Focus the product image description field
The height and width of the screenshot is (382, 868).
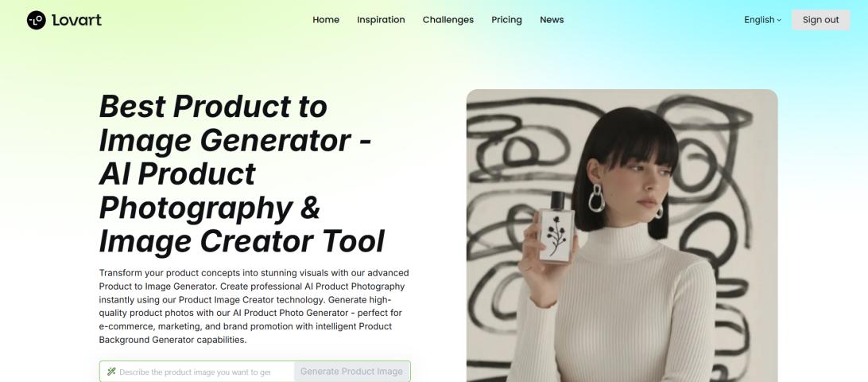[x=195, y=372]
